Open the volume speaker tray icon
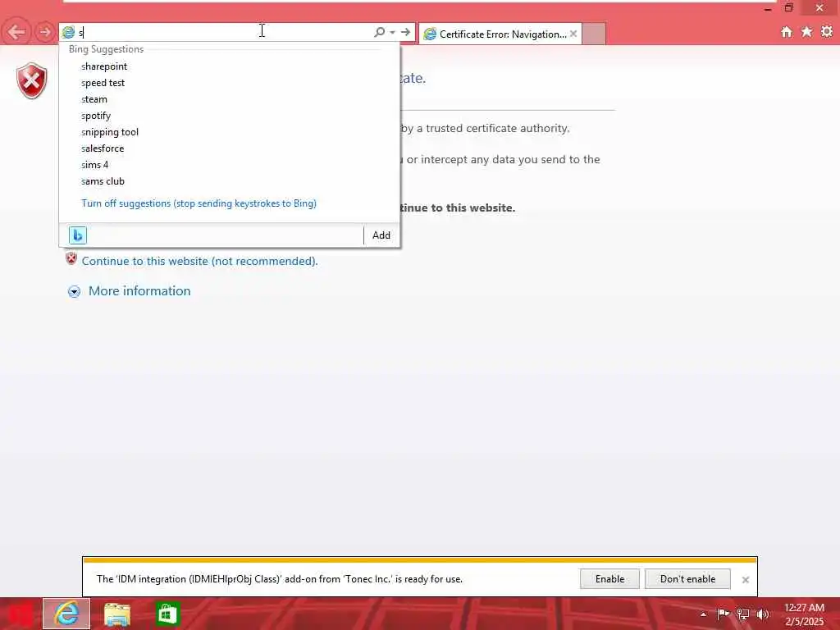840x630 pixels. 762,614
